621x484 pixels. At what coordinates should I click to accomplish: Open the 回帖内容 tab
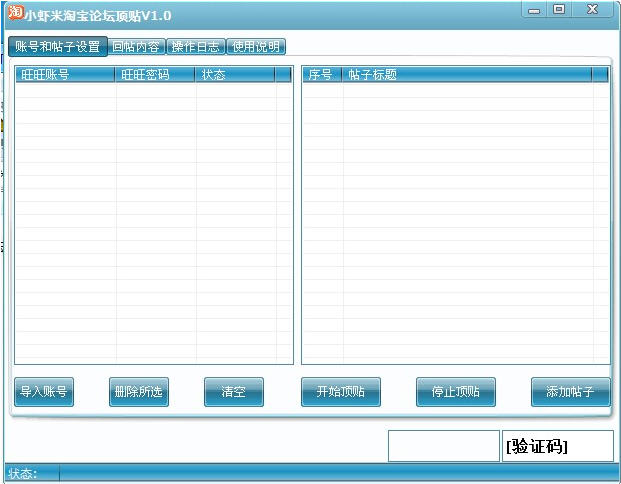136,47
